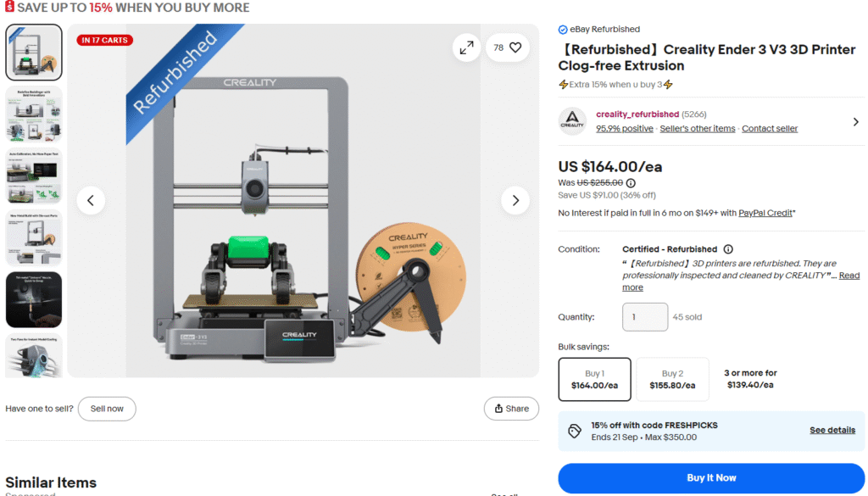Click Contact seller link
The height and width of the screenshot is (496, 868).
[x=770, y=128]
